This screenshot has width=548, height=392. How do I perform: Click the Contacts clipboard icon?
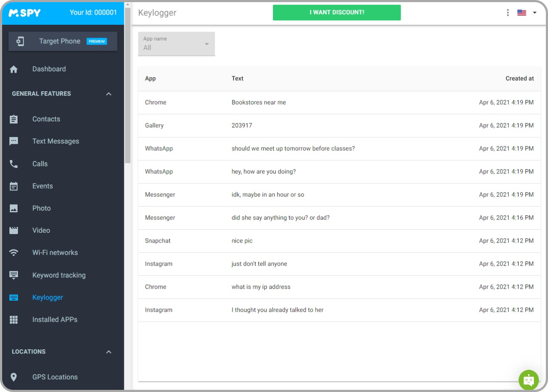[x=14, y=119]
